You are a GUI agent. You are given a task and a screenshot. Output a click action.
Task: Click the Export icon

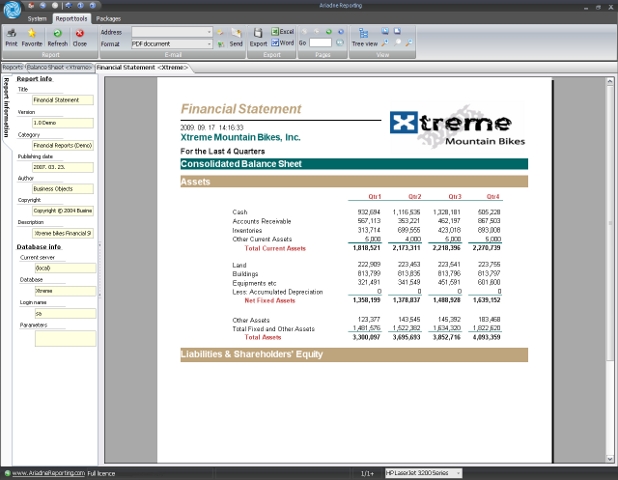point(258,36)
